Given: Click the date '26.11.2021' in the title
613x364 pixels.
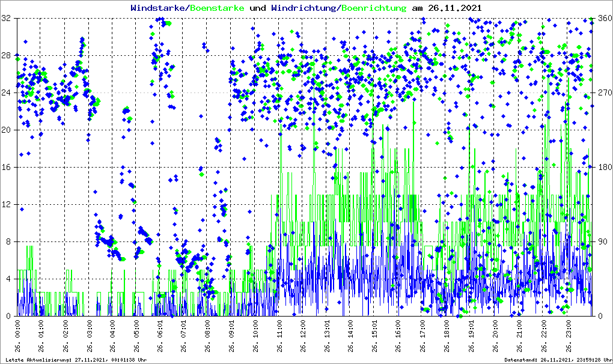Looking at the screenshot, I should (x=454, y=8).
